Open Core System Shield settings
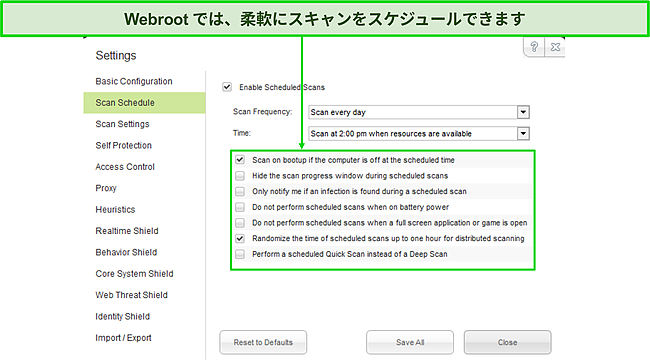 click(x=134, y=274)
